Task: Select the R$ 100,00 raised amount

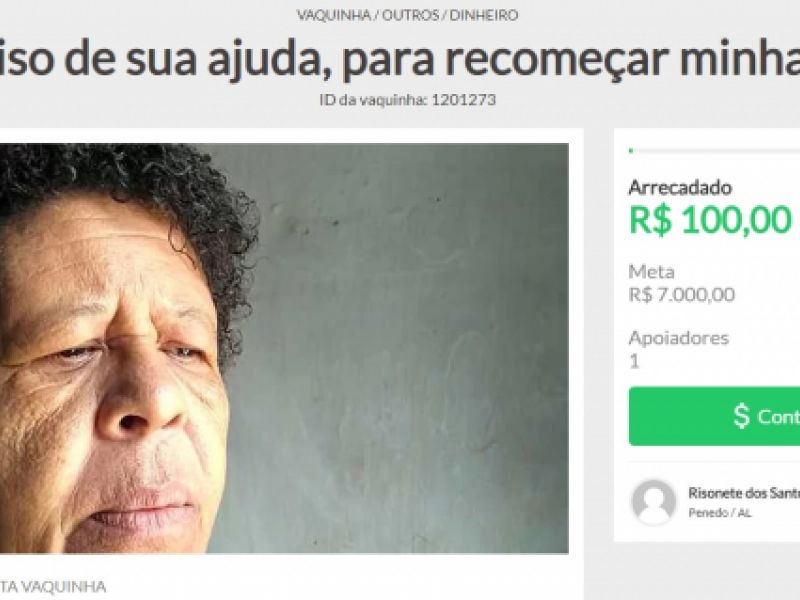Action: pyautogui.click(x=710, y=220)
